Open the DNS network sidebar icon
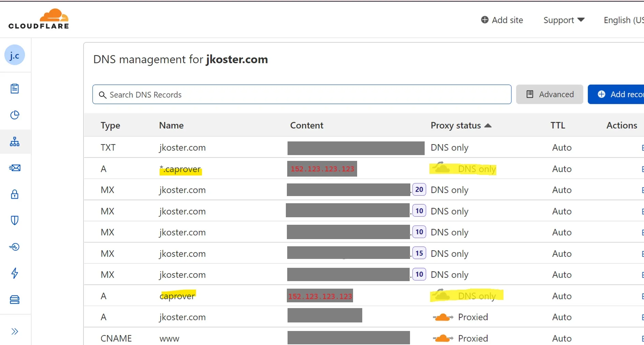 15,141
